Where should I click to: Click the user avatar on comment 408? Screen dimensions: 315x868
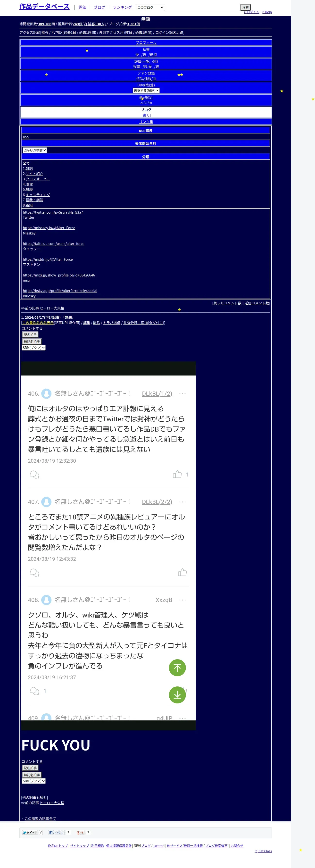pos(47,600)
